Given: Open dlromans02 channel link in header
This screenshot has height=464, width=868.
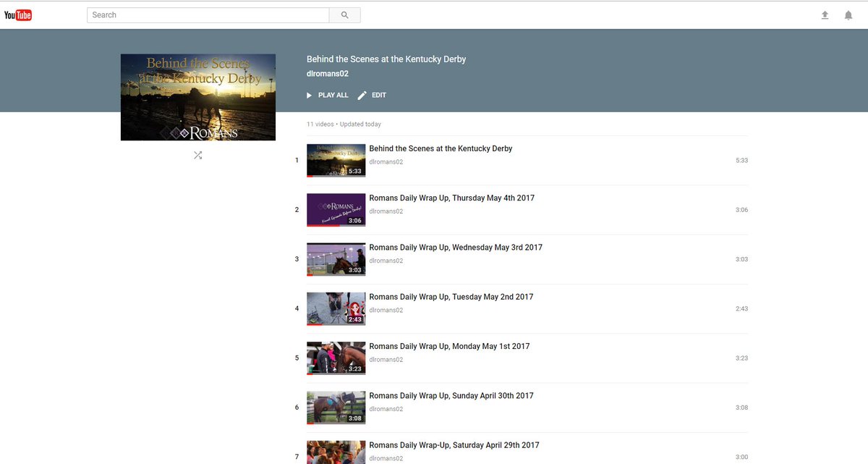Looking at the screenshot, I should pyautogui.click(x=328, y=74).
